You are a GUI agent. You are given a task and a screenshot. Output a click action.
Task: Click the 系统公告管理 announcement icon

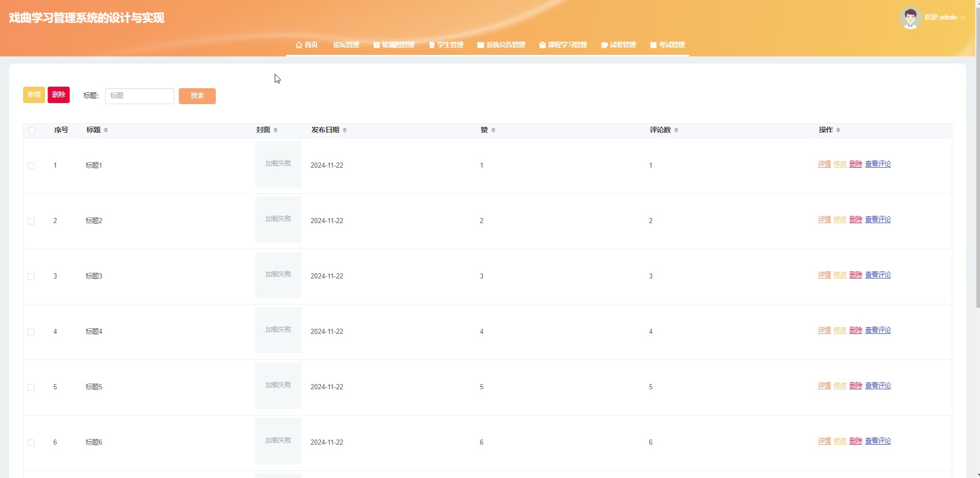click(x=481, y=45)
